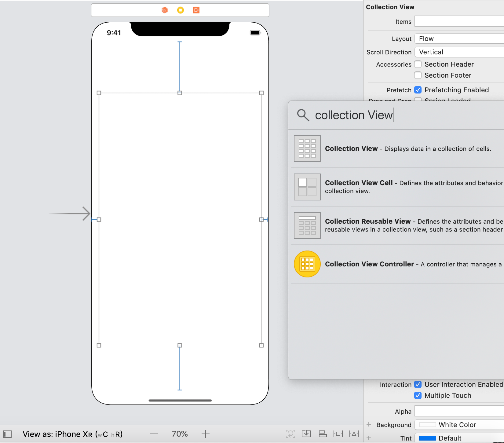Open the View as device selector

(72, 434)
